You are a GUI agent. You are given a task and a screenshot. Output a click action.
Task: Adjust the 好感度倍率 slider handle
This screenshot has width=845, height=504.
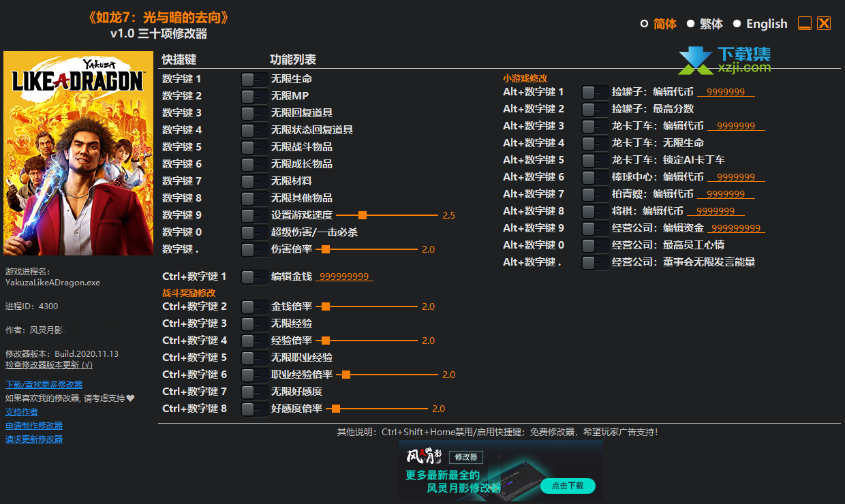pyautogui.click(x=336, y=409)
